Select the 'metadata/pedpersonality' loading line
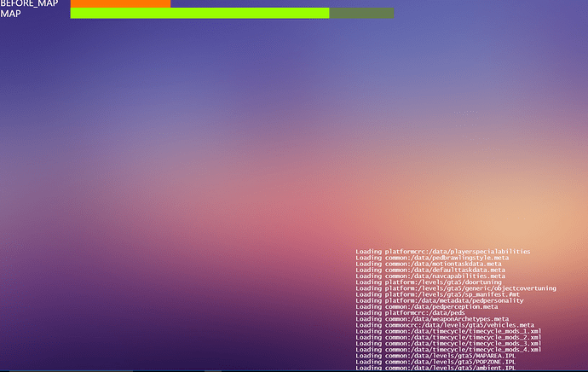 pyautogui.click(x=440, y=300)
